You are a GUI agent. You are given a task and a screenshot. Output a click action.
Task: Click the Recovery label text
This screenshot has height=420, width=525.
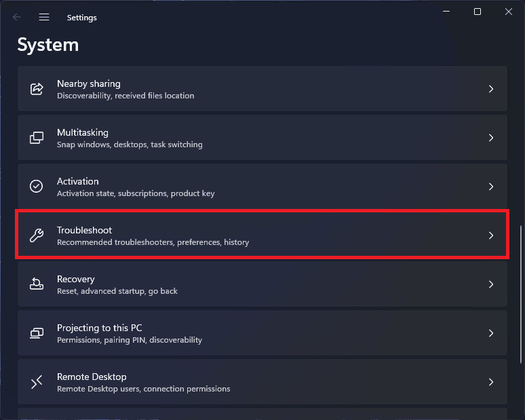click(76, 279)
